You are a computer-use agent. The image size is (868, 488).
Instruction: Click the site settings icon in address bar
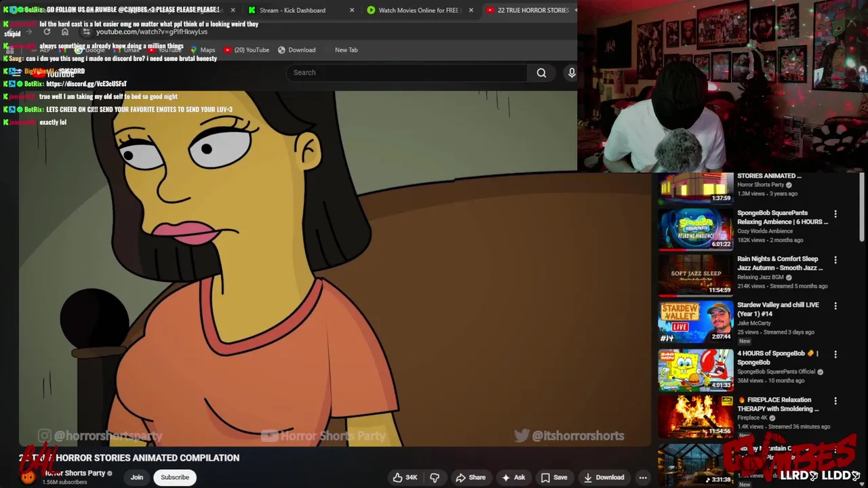pyautogui.click(x=86, y=32)
